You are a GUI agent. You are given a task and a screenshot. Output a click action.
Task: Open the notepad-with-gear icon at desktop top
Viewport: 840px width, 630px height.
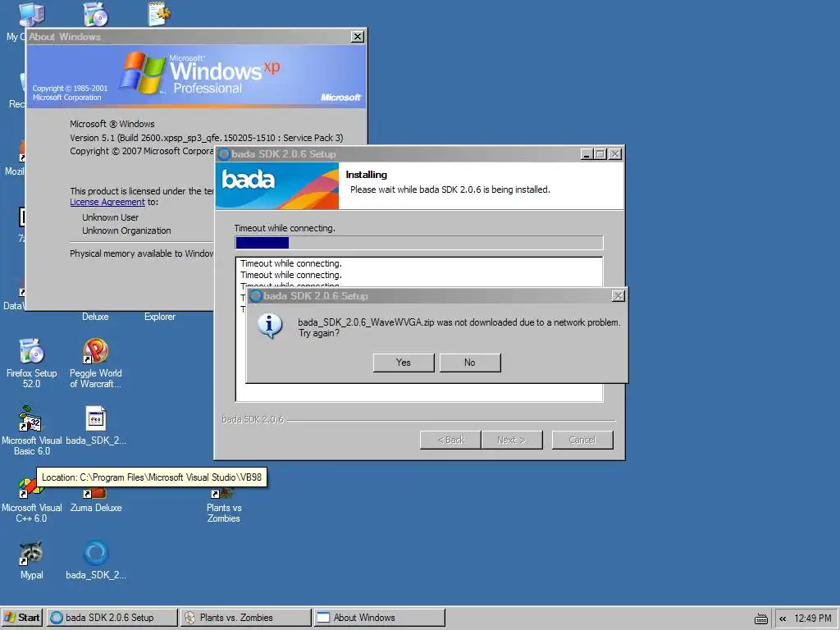[159, 14]
